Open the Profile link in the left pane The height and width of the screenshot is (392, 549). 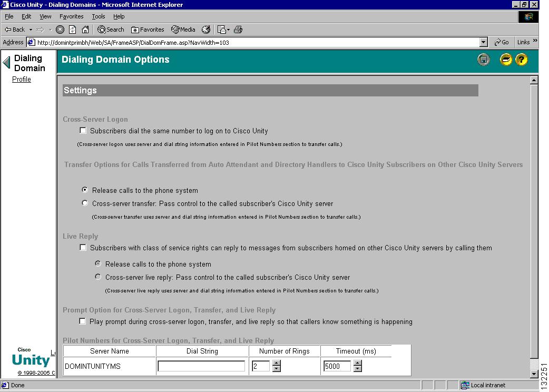pos(22,80)
